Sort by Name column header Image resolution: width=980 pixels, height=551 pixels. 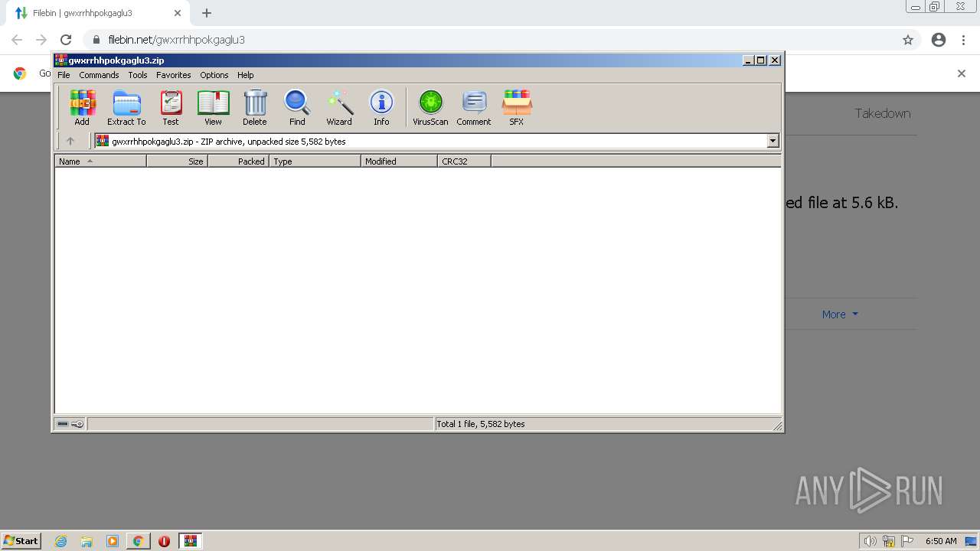click(100, 161)
